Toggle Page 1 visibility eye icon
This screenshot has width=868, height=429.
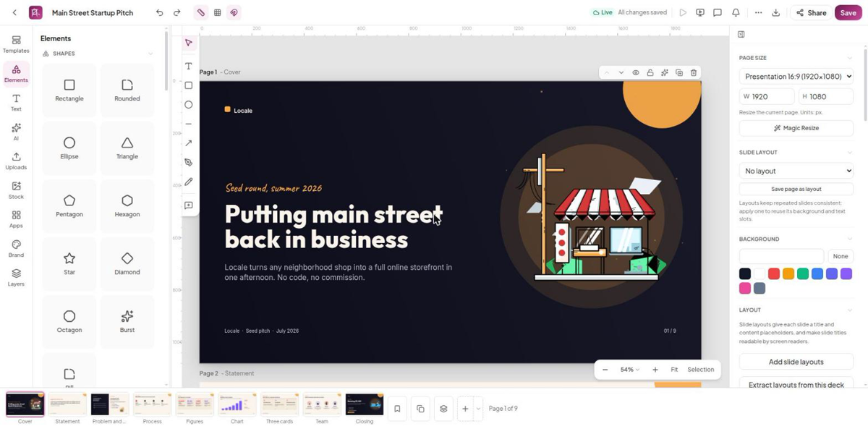pyautogui.click(x=636, y=72)
